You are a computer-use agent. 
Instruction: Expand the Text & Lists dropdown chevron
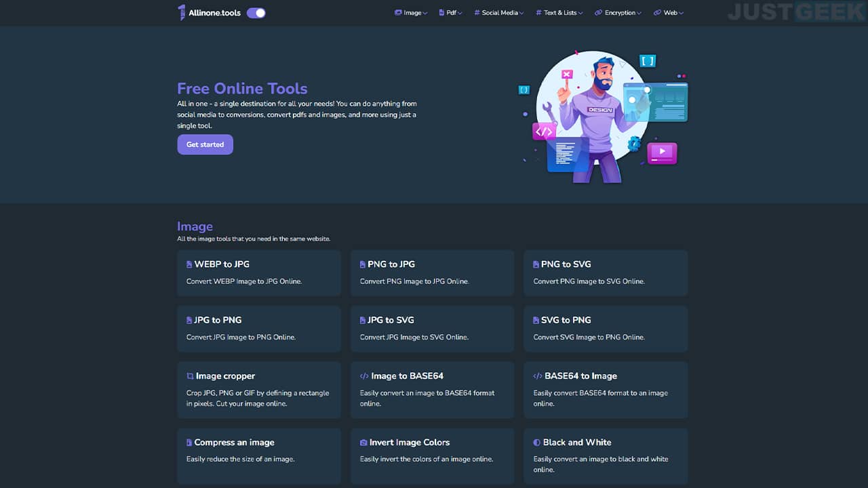click(x=580, y=14)
